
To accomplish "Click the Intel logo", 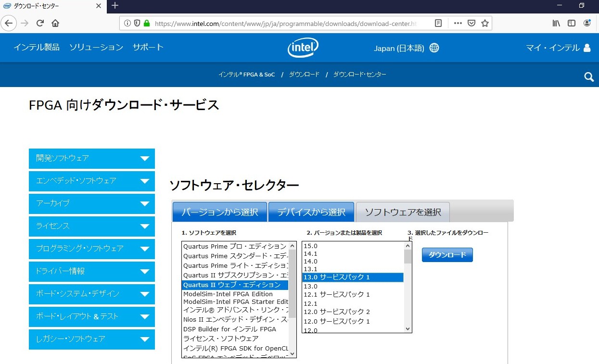I will coord(303,48).
